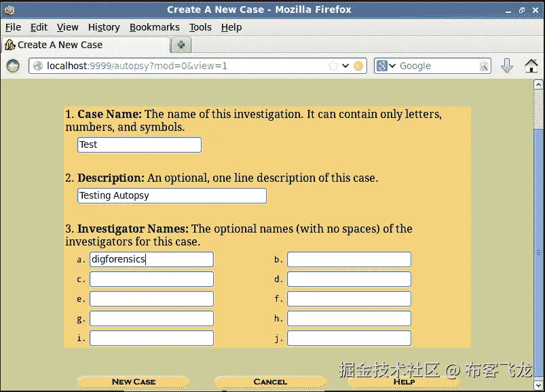Open the Edit menu
This screenshot has height=392, width=545.
point(39,27)
